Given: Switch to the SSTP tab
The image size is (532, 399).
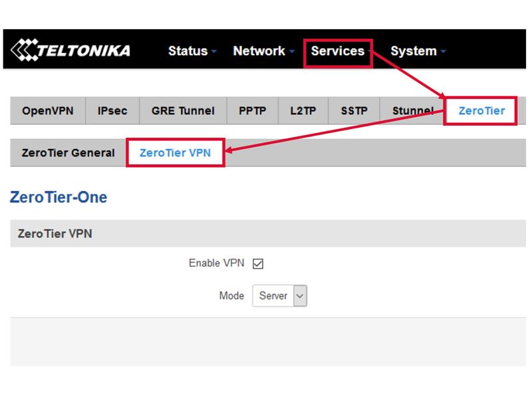Looking at the screenshot, I should coord(354,110).
